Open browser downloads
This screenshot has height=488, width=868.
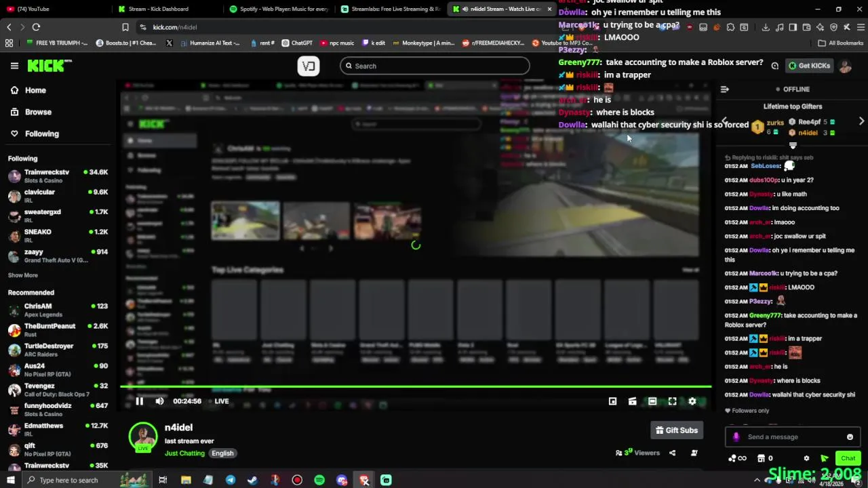(x=766, y=27)
